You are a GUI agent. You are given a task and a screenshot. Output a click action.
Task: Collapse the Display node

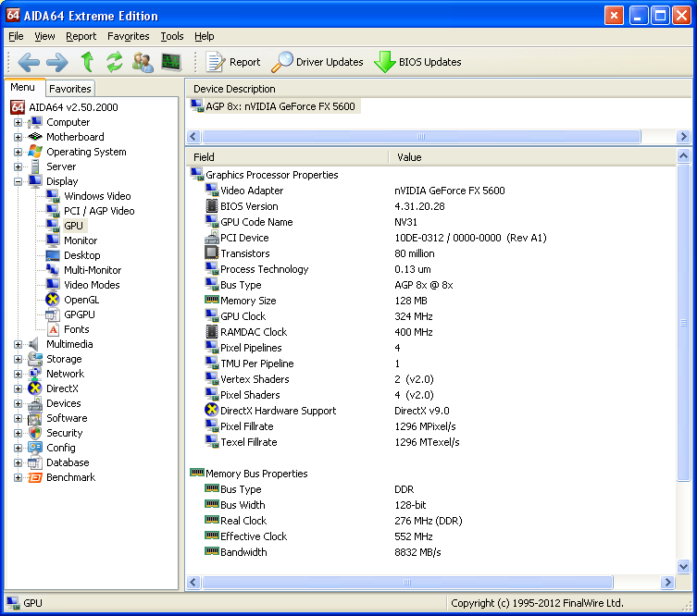click(18, 181)
